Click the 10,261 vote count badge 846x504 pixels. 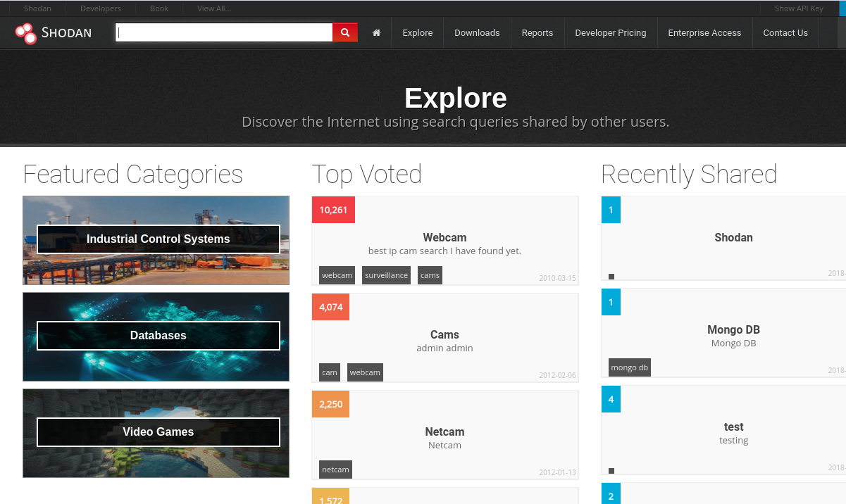tap(333, 210)
